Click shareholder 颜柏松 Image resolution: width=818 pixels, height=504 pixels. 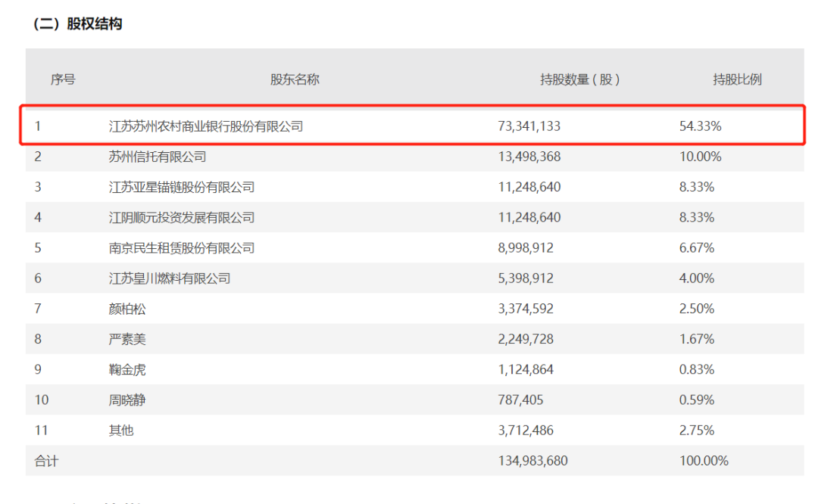pos(126,309)
